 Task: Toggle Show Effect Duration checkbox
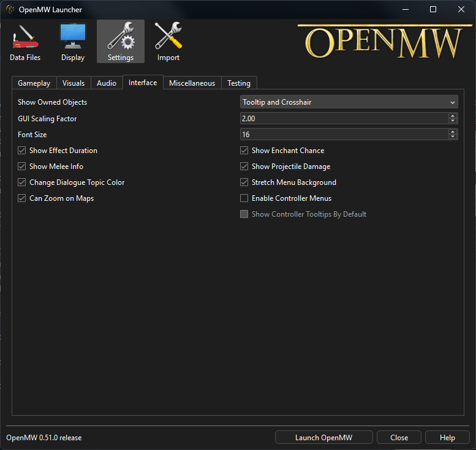pos(21,151)
